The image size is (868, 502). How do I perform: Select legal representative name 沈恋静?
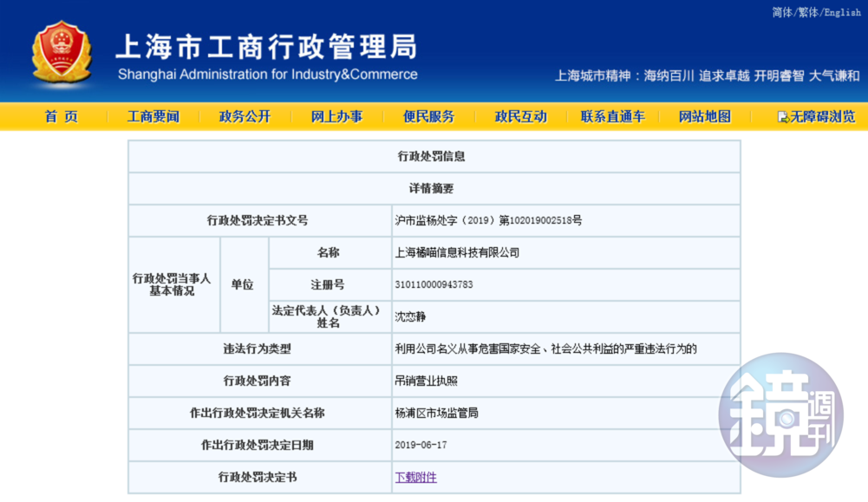coord(410,316)
